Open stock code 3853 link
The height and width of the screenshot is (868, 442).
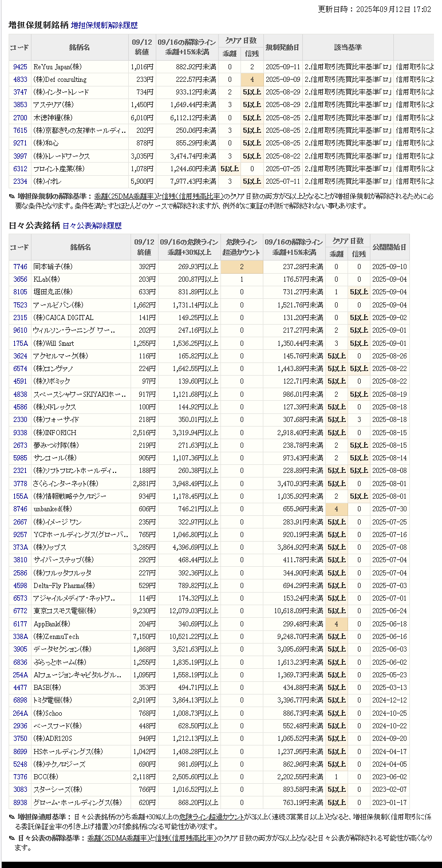pyautogui.click(x=20, y=105)
